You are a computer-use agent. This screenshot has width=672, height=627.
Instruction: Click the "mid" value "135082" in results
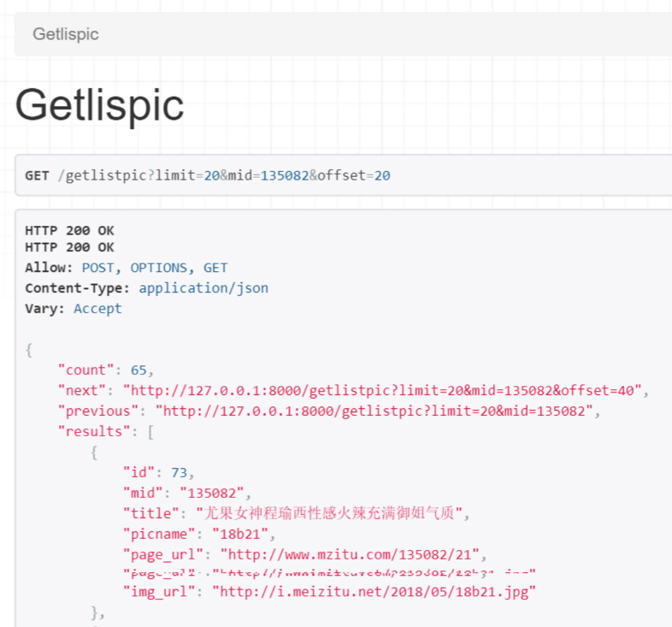click(212, 494)
